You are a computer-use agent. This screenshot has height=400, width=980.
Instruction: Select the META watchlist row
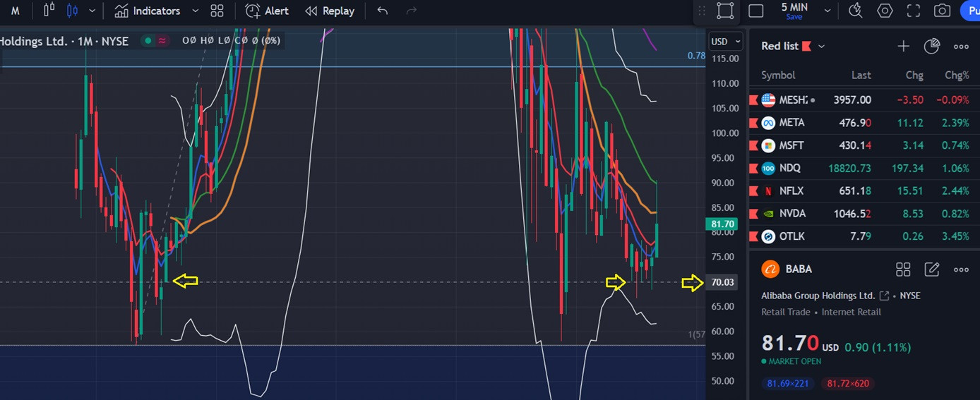coord(864,123)
